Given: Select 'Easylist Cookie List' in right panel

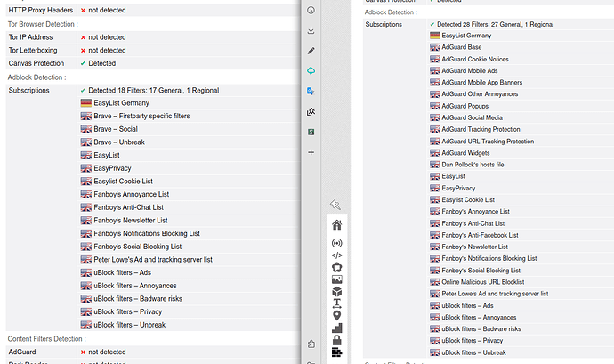Looking at the screenshot, I should pyautogui.click(x=468, y=200).
